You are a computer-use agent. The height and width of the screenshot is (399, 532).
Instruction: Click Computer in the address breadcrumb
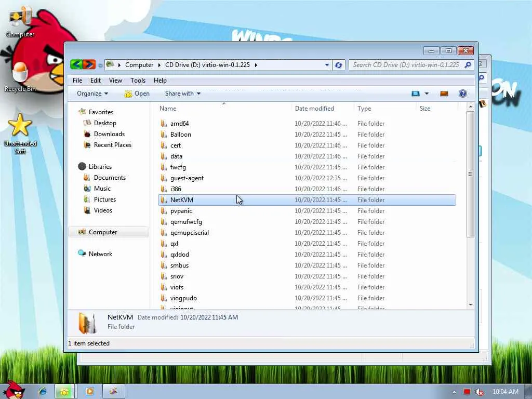[x=139, y=65]
